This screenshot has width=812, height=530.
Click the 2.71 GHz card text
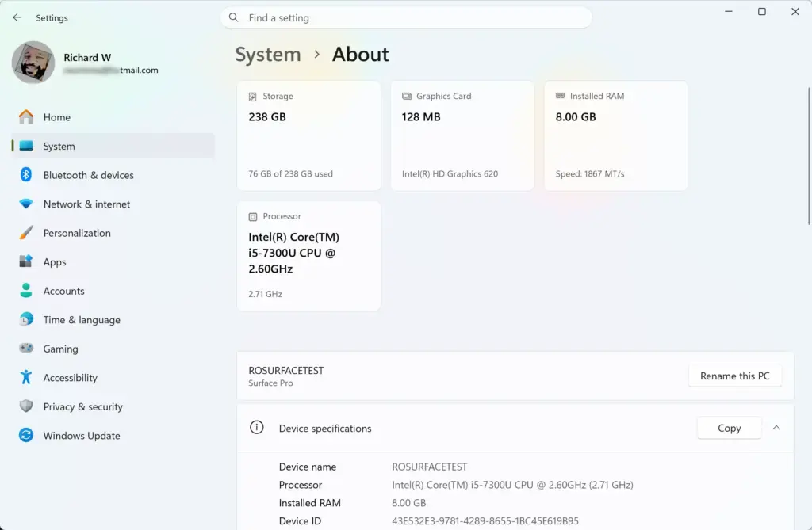pos(265,294)
